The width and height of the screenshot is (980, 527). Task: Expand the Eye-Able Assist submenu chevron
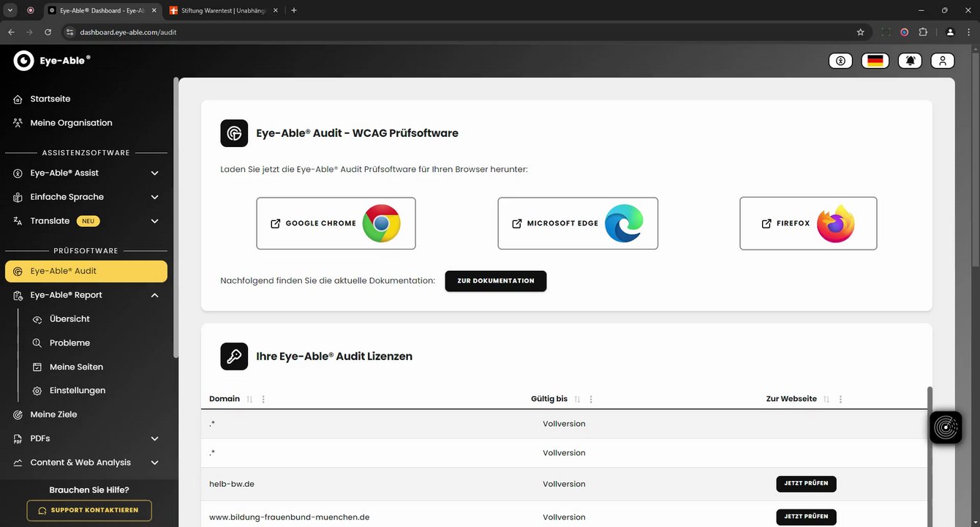tap(154, 173)
